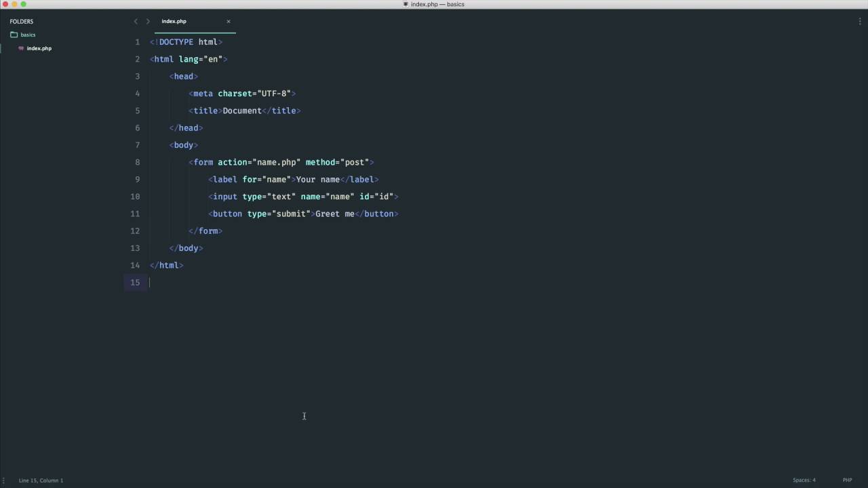This screenshot has height=488, width=868.
Task: Click the 'index.php — basics' window title
Action: pyautogui.click(x=437, y=4)
